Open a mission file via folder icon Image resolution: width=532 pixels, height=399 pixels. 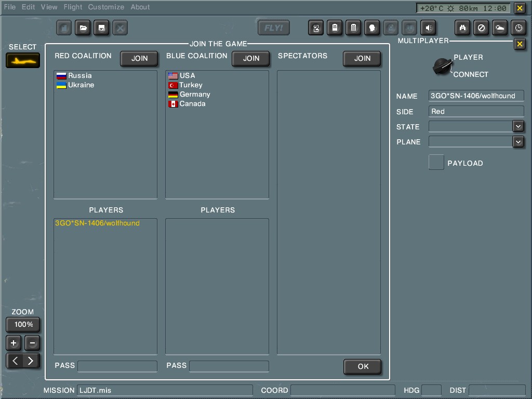(83, 28)
